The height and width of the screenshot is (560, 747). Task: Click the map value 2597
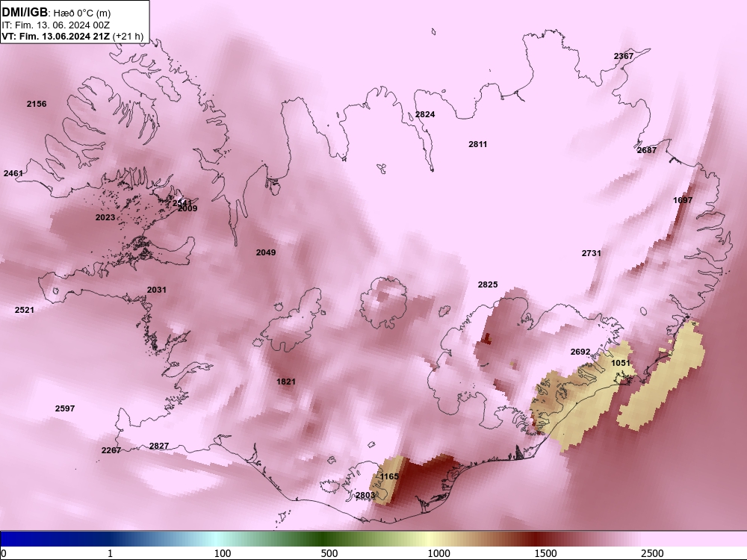tap(65, 408)
